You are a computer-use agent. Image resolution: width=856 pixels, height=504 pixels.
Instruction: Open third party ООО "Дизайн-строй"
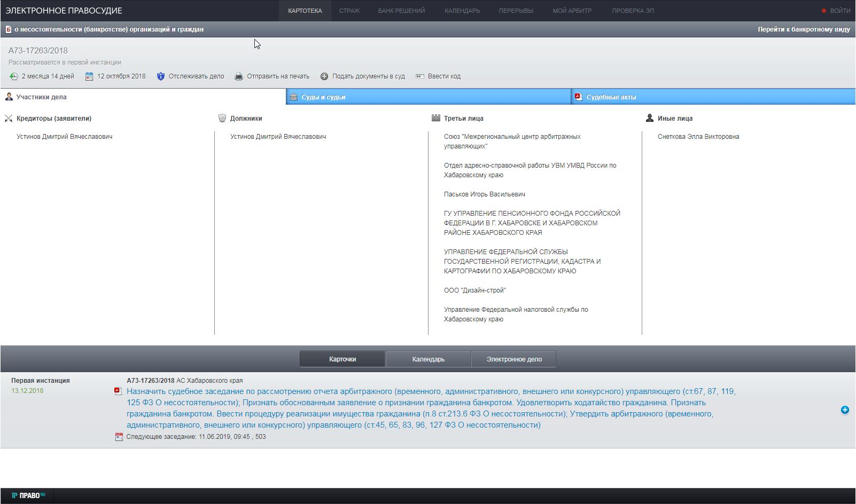pos(474,290)
